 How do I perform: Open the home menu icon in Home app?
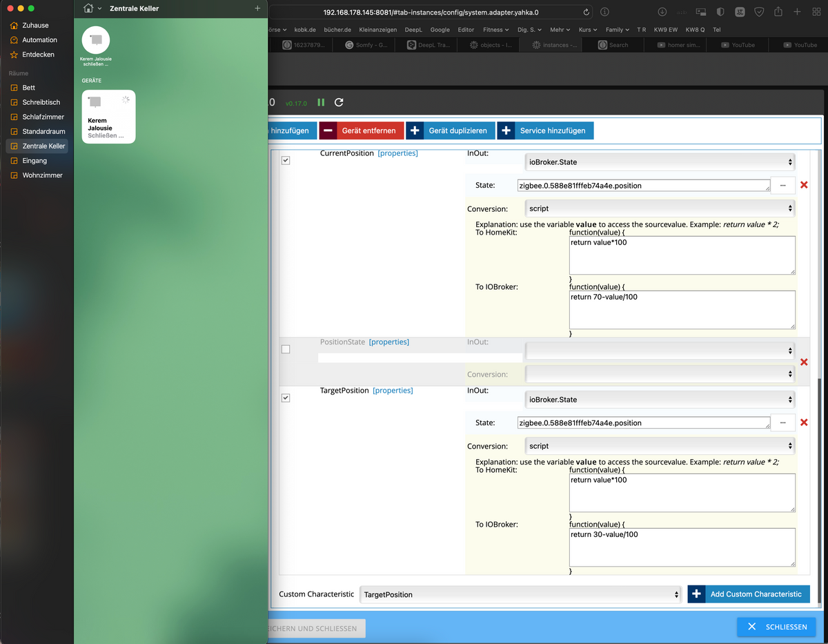[x=88, y=8]
